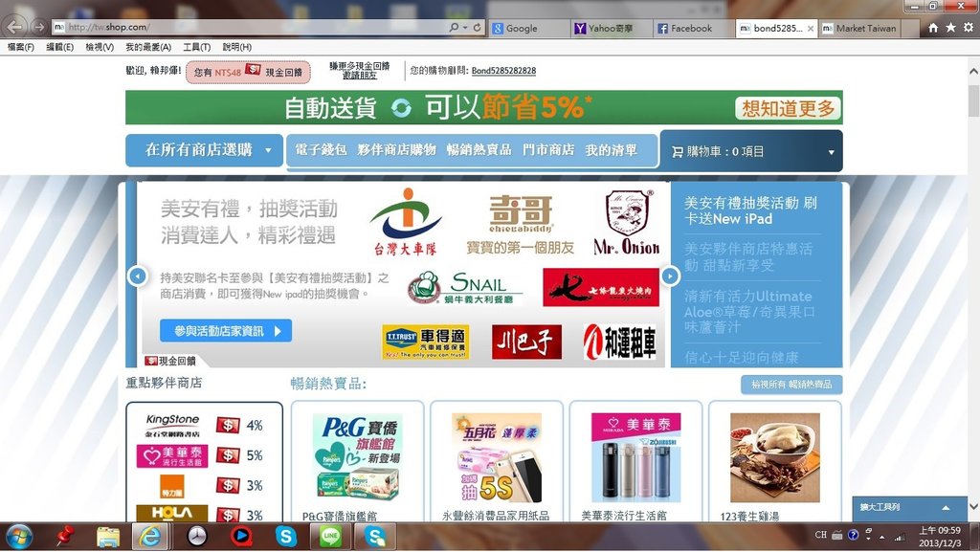Image resolution: width=980 pixels, height=552 pixels.
Task: Click the carousel previous arrow
Action: [138, 276]
